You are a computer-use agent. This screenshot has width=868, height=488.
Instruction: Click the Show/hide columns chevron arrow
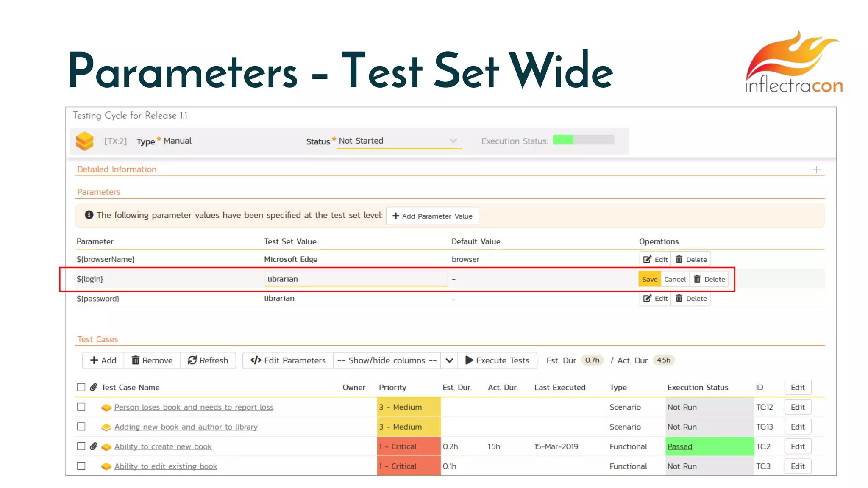point(449,360)
